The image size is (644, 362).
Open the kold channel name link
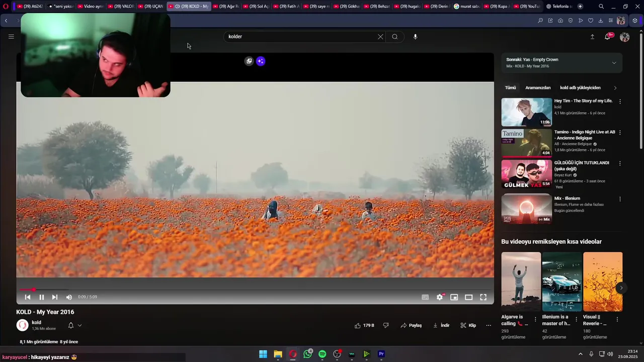tap(37, 323)
